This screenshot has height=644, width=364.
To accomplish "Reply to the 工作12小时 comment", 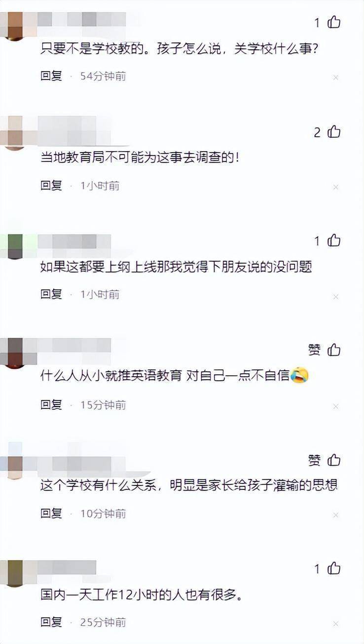I will [x=51, y=622].
